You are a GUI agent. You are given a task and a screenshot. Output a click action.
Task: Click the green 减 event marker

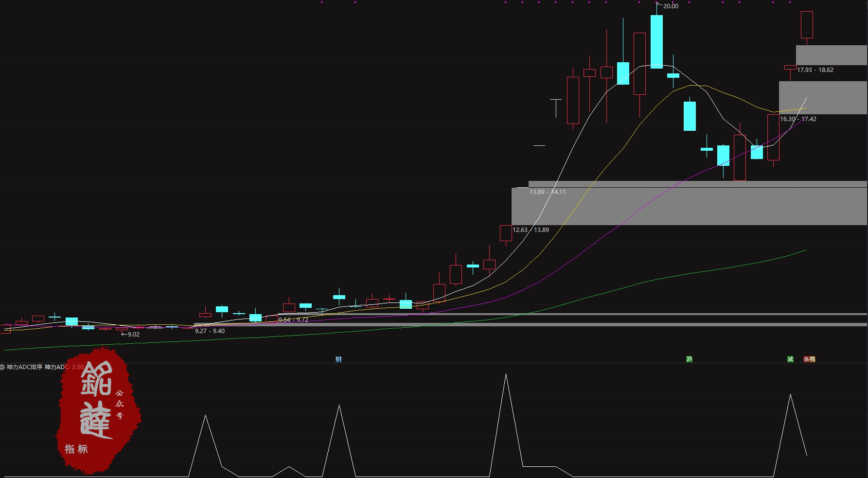(790, 359)
